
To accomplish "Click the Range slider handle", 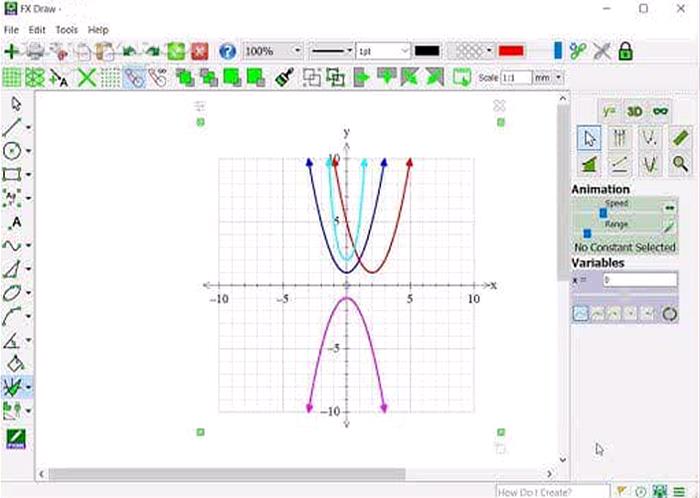I will [588, 233].
